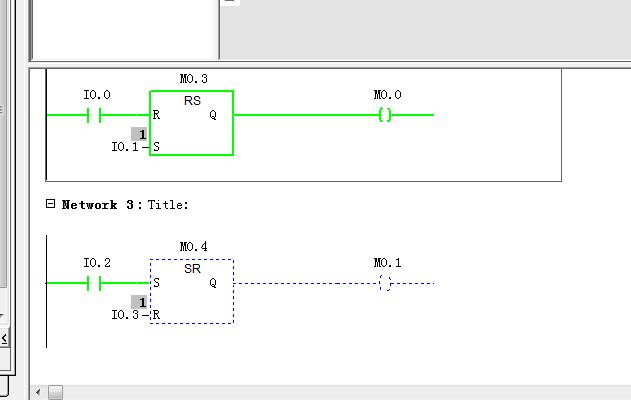Click the M0.3 address above RS block
The image size is (631, 400).
click(194, 78)
